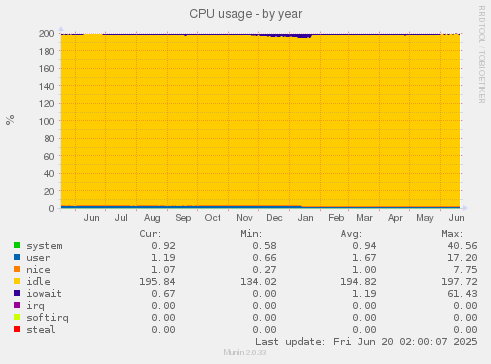Click nice max value 7.75
The height and width of the screenshot is (364, 491).
465,270
